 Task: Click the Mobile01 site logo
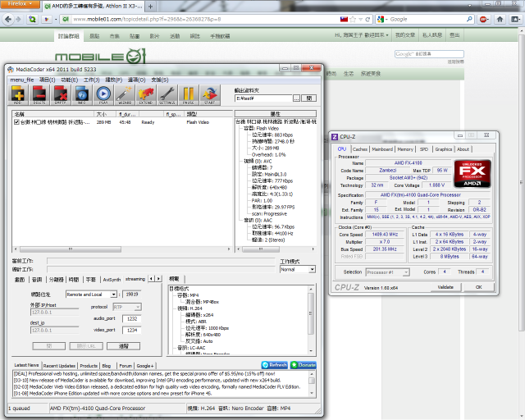[100, 56]
